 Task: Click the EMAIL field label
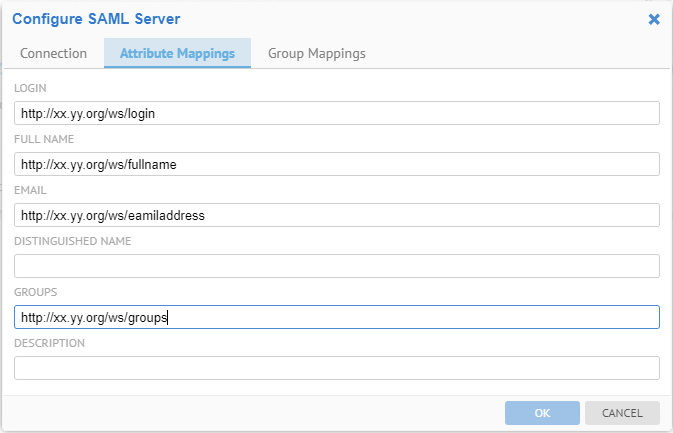pyautogui.click(x=31, y=190)
